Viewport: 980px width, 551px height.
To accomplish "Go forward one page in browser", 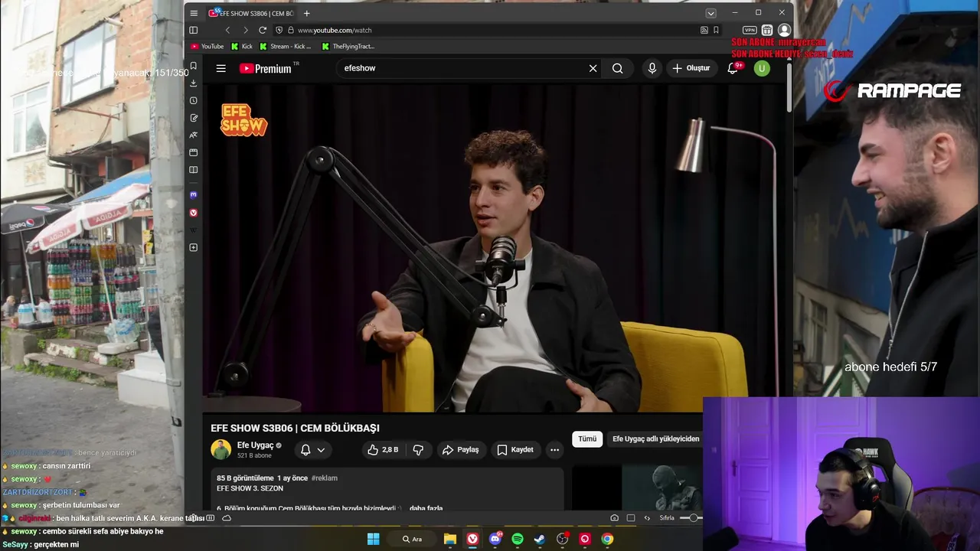I will coord(245,30).
